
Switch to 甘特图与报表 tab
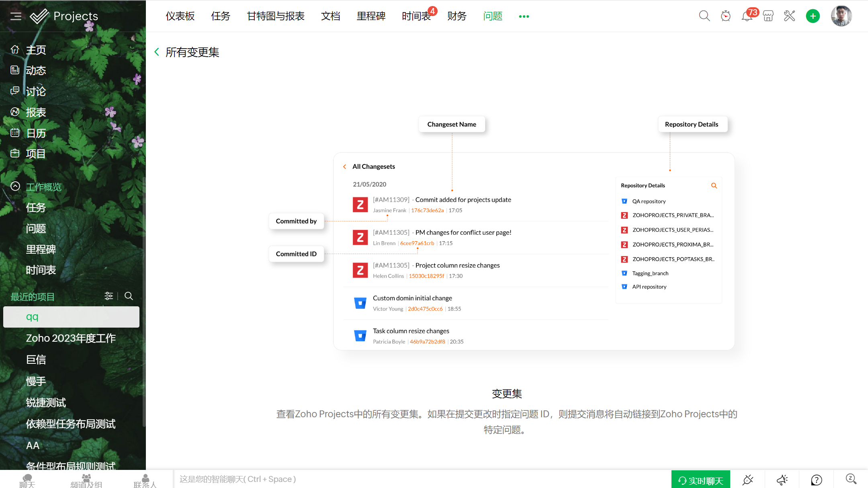pos(275,16)
